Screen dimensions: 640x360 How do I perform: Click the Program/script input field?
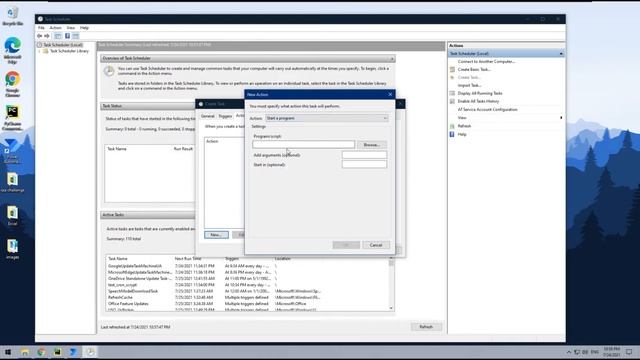303,144
